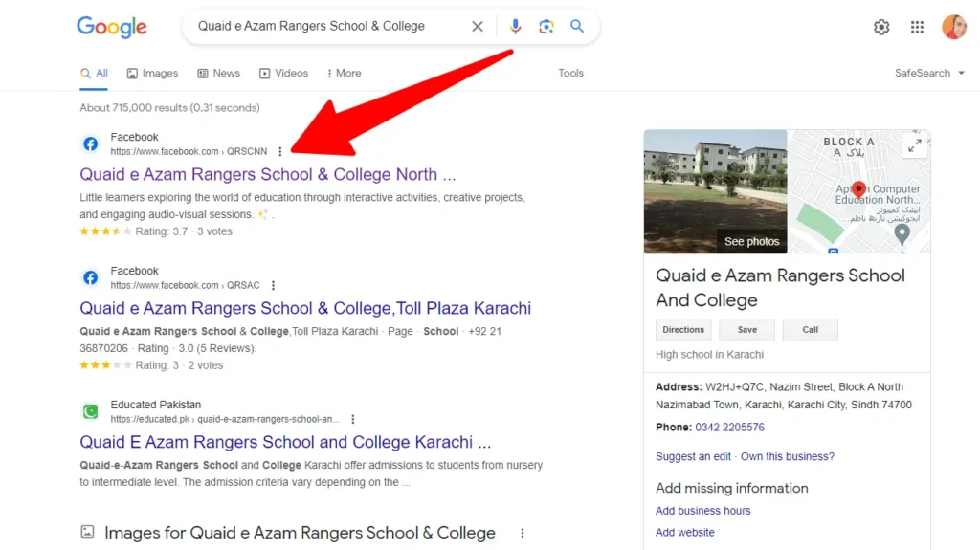Viewport: 980px width, 550px height.
Task: Click the Educated Pakistan source name
Action: pos(156,405)
